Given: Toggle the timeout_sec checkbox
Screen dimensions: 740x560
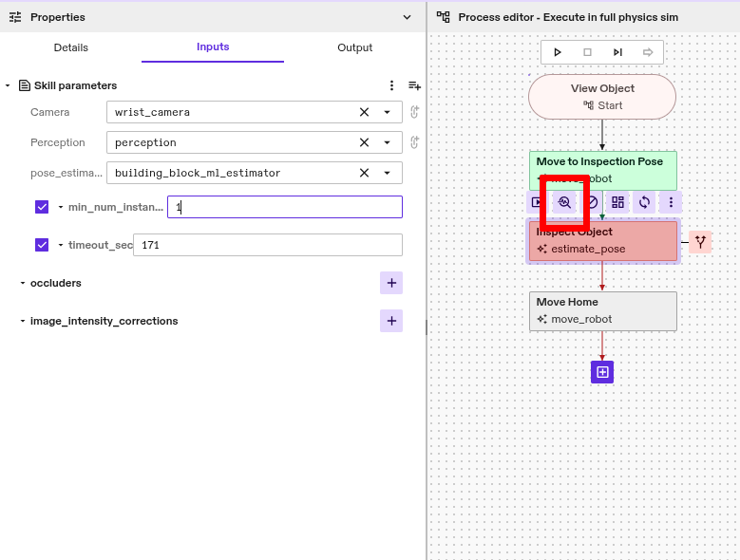Looking at the screenshot, I should pyautogui.click(x=42, y=245).
